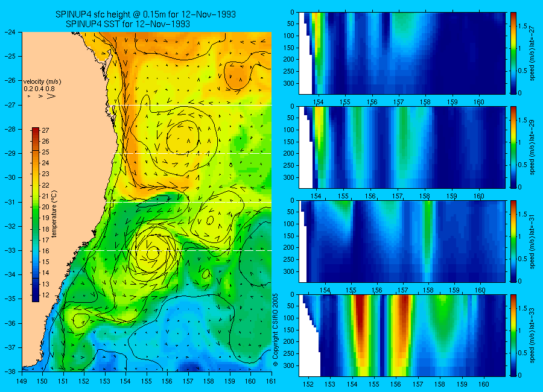The image size is (543, 392).
Task: Click the 17 label on temperature color bar
Action: (x=45, y=240)
